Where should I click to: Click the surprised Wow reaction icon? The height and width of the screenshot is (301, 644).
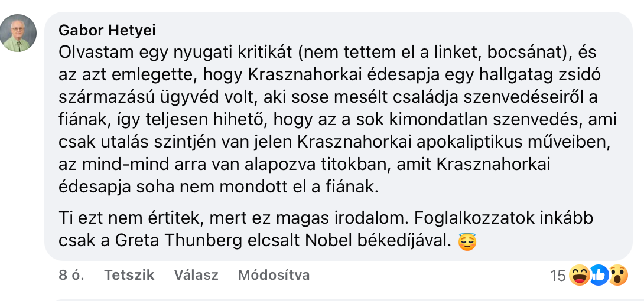tap(618, 276)
